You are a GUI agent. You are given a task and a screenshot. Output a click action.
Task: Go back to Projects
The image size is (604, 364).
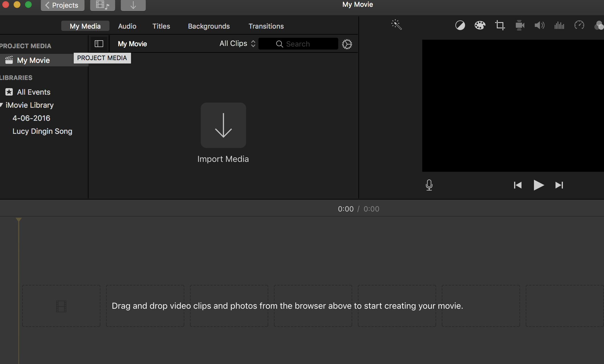click(62, 5)
